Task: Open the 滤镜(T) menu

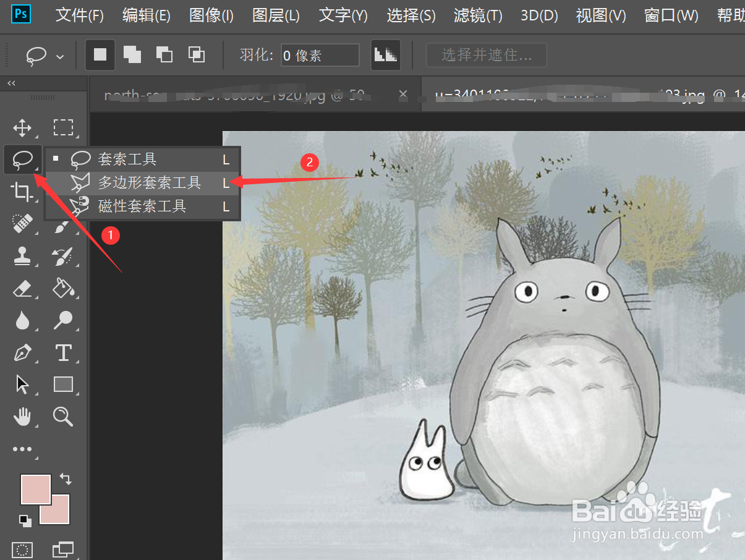Action: click(478, 15)
